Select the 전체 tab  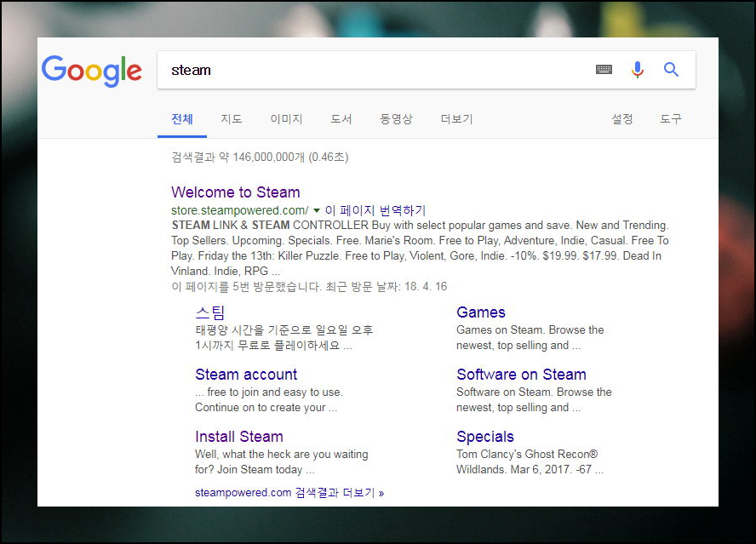click(x=182, y=119)
